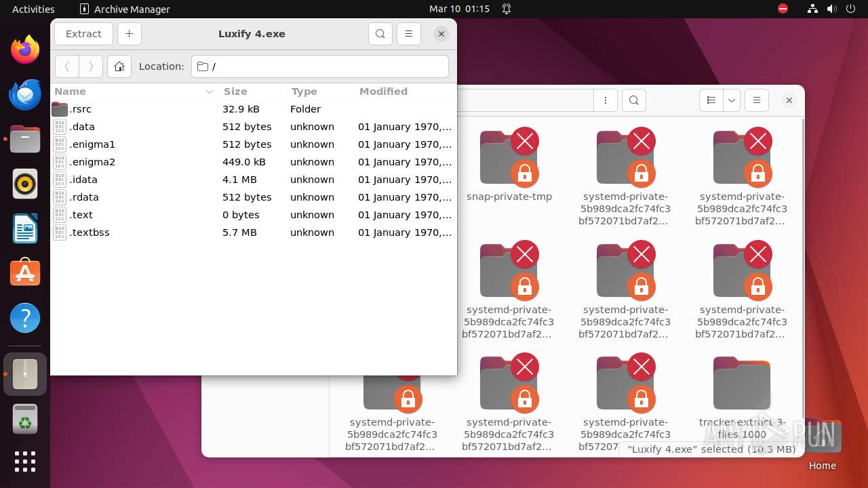The width and height of the screenshot is (868, 488).
Task: Select the snap-private-tmp folder
Action: click(509, 166)
